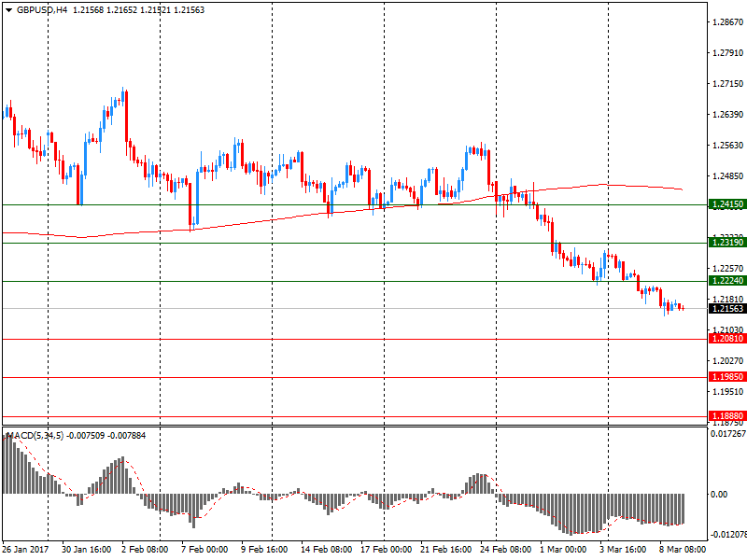Select the 1.24850 price scale value
This screenshot has height=560, width=747.
click(x=727, y=176)
